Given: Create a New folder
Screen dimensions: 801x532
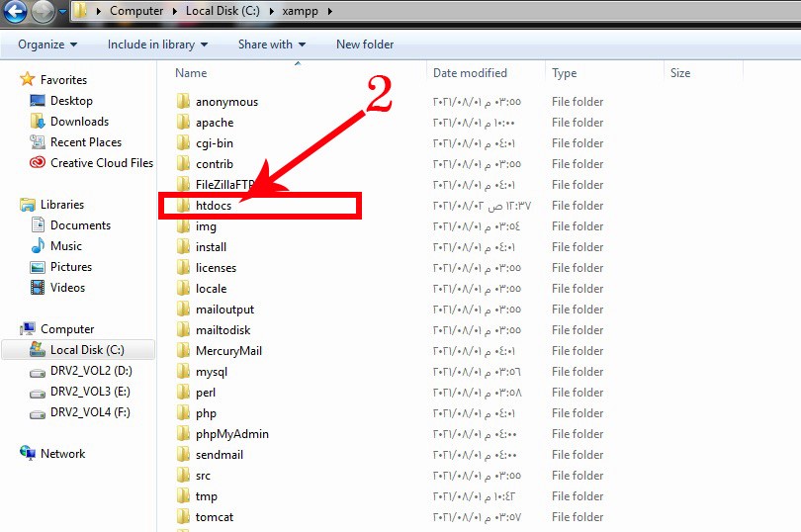Looking at the screenshot, I should point(365,44).
